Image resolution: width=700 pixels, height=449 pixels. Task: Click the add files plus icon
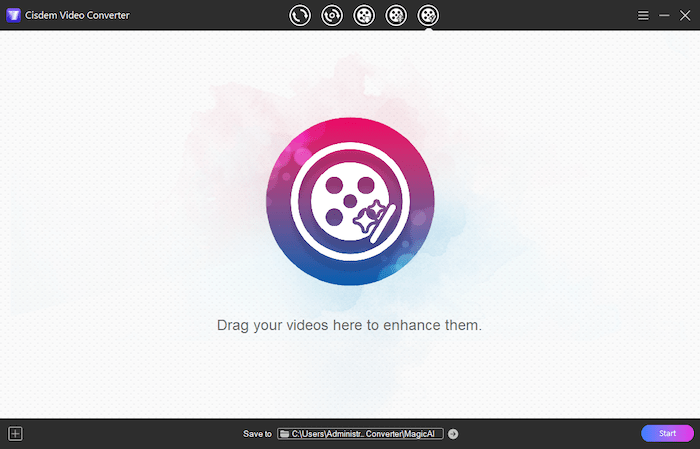tap(15, 434)
